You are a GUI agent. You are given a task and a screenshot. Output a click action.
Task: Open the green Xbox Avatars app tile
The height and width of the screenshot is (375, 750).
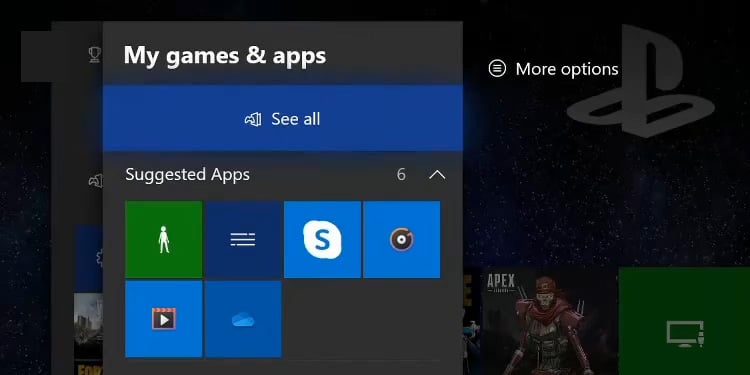(x=164, y=239)
